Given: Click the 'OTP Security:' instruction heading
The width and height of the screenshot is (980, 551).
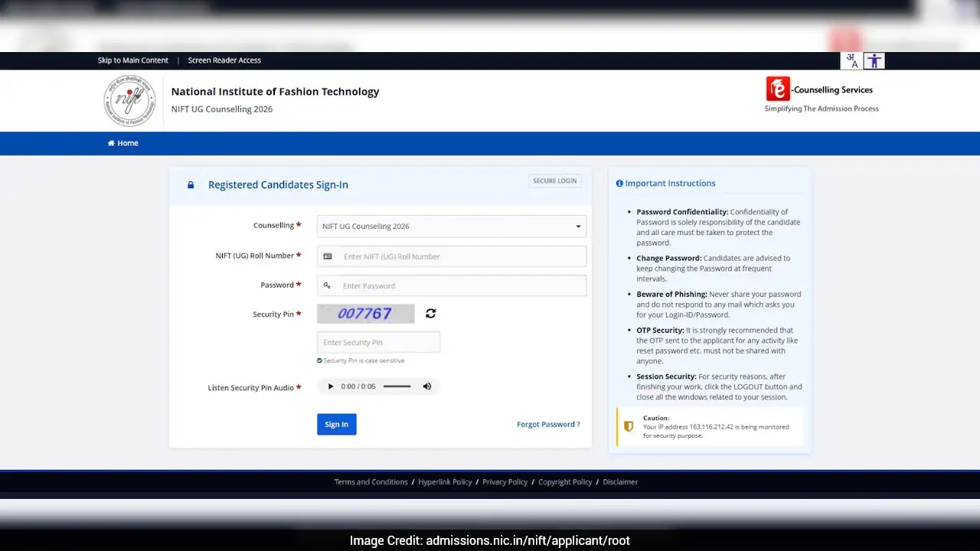Looking at the screenshot, I should click(660, 331).
